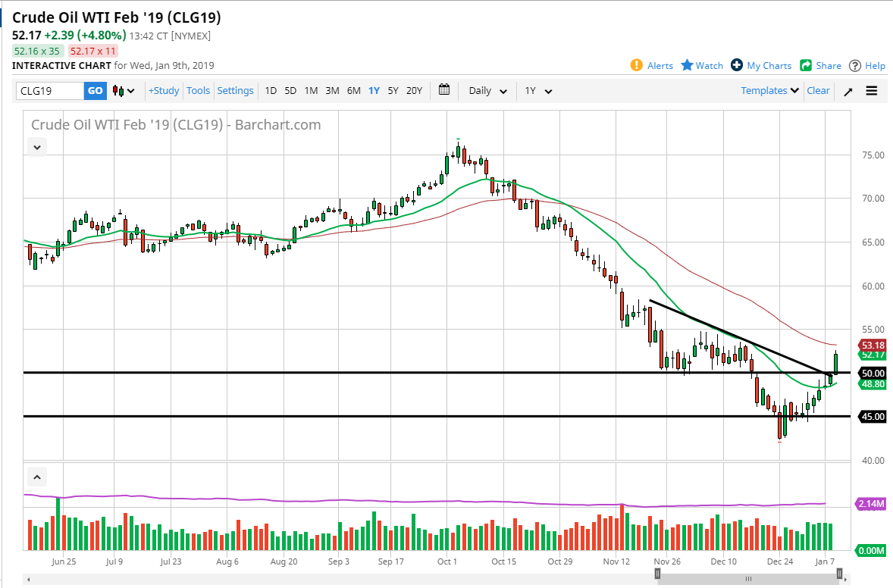Image resolution: width=893 pixels, height=588 pixels.
Task: Share the current chart
Action: click(820, 65)
